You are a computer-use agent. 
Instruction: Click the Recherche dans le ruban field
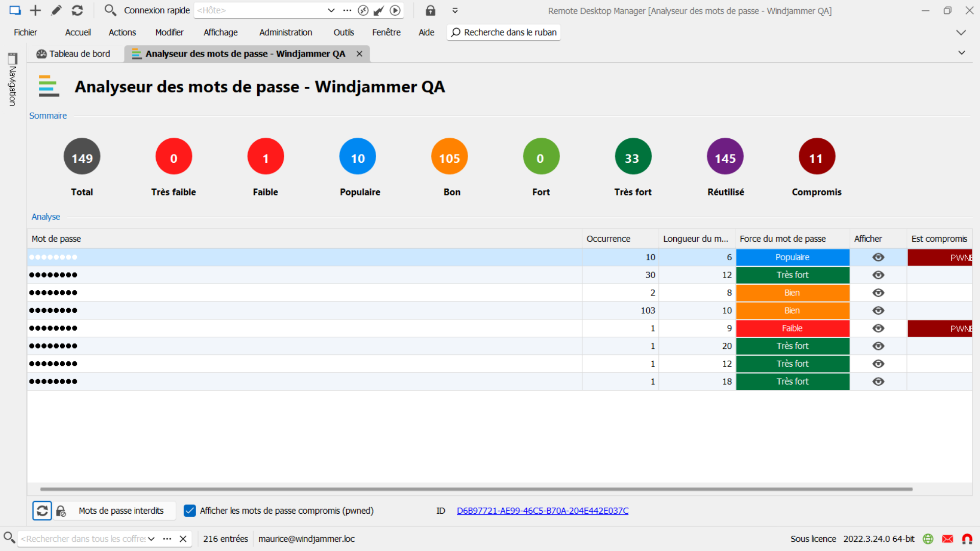tap(504, 32)
